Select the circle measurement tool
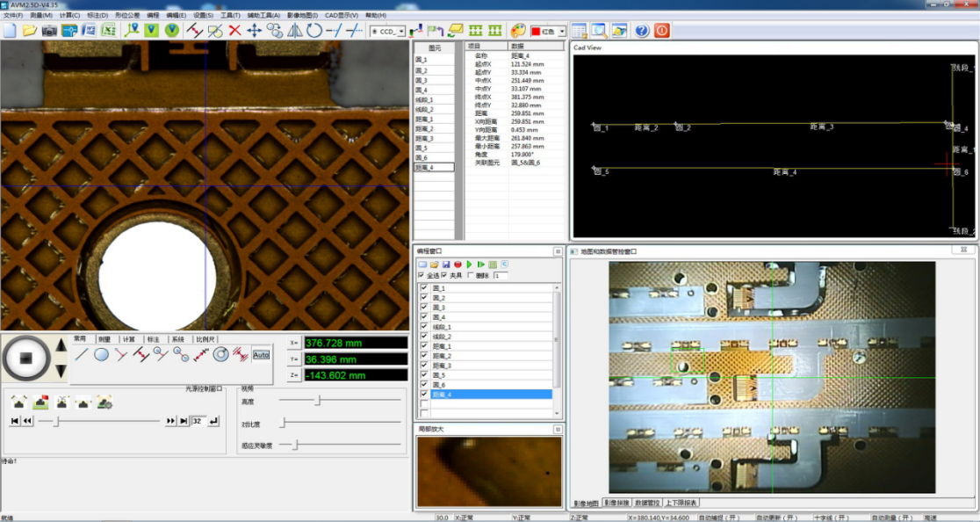The width and height of the screenshot is (980, 522). click(x=102, y=355)
